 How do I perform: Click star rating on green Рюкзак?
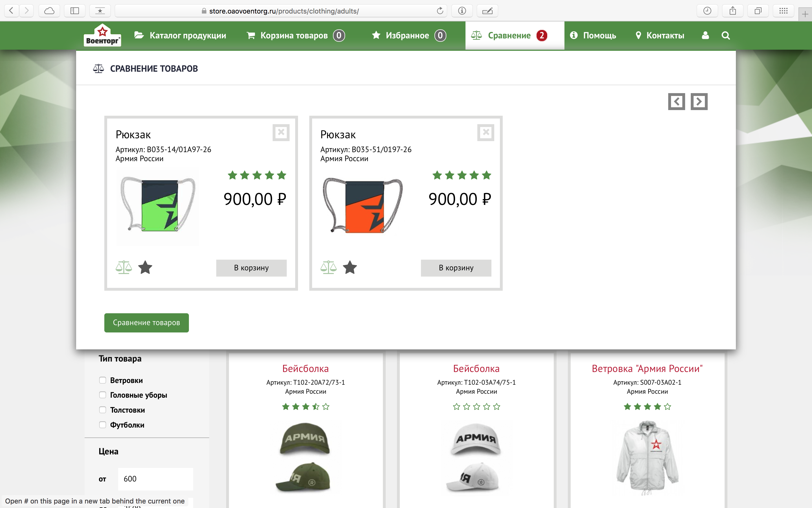coord(257,175)
